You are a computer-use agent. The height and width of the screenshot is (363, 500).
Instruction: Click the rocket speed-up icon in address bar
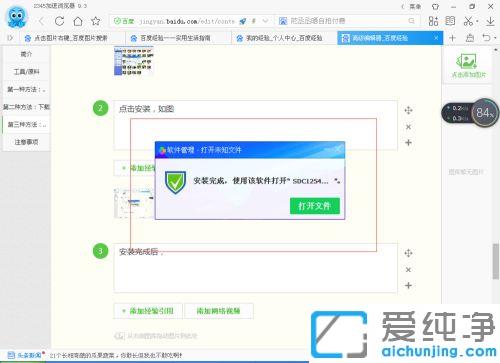pos(243,21)
